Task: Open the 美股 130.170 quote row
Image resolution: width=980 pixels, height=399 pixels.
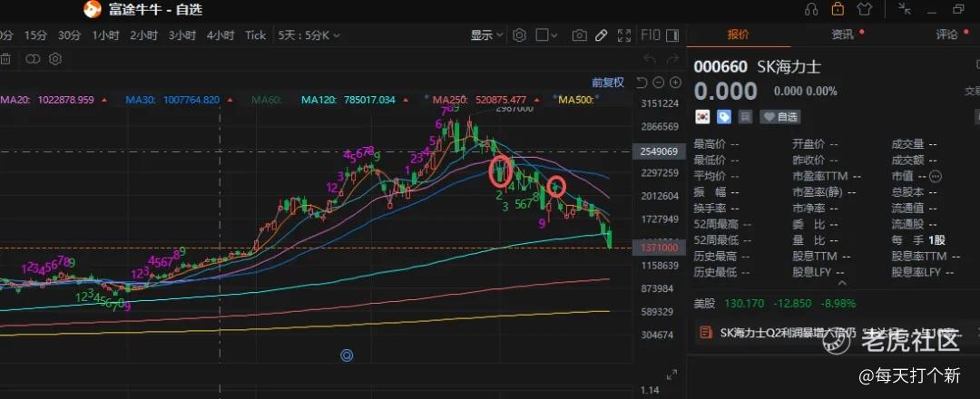Action: pyautogui.click(x=774, y=304)
